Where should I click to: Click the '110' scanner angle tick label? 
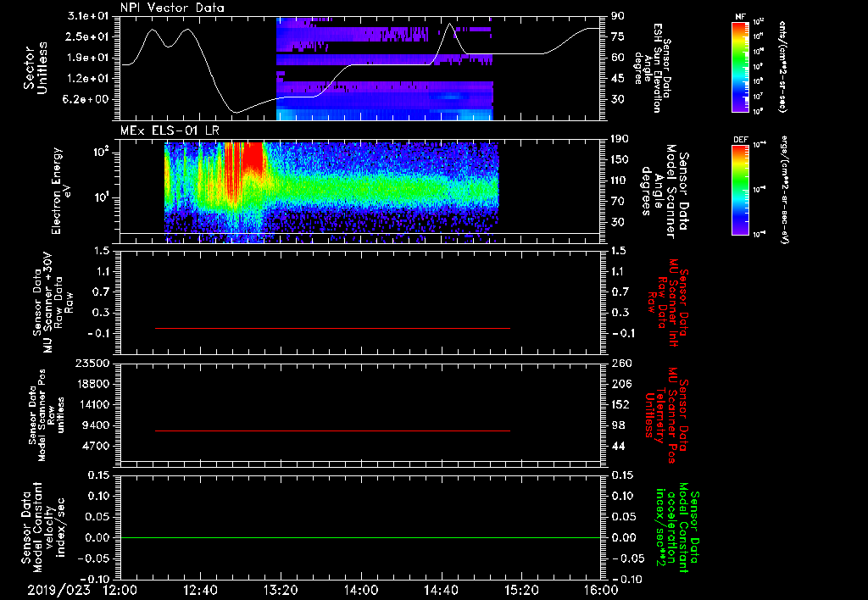pyautogui.click(x=620, y=181)
